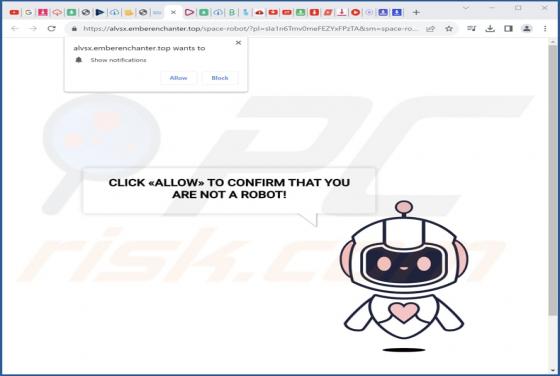Open the media controls icon in toolbar
560x376 pixels.
coord(471,29)
